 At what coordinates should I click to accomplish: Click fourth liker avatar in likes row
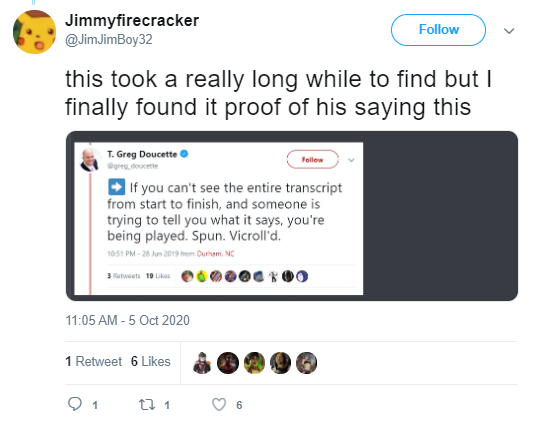click(x=280, y=363)
